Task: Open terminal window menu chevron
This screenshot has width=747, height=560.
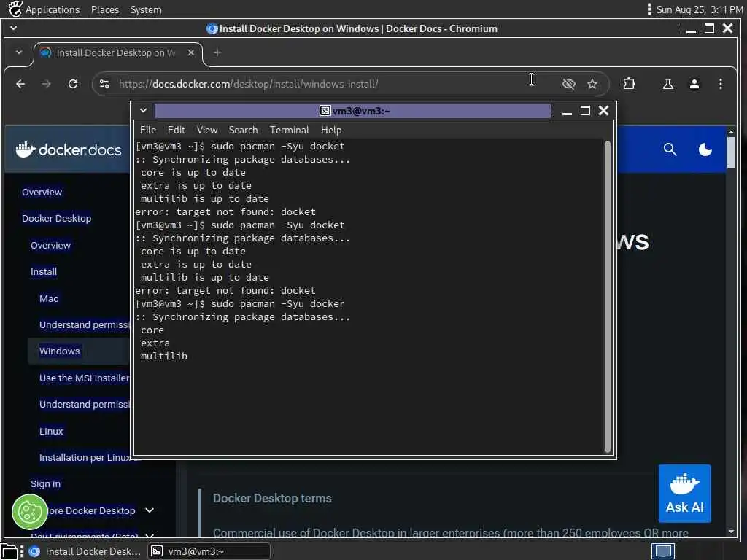Action: pyautogui.click(x=143, y=111)
